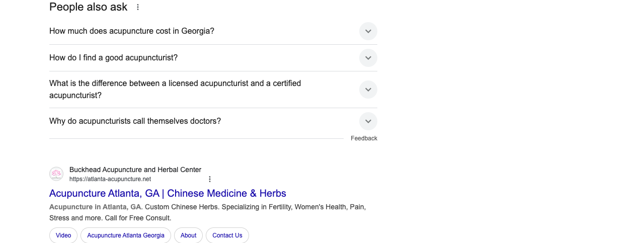The image size is (644, 243).
Task: Click the question text about acupuncture cost
Action: pos(132,31)
